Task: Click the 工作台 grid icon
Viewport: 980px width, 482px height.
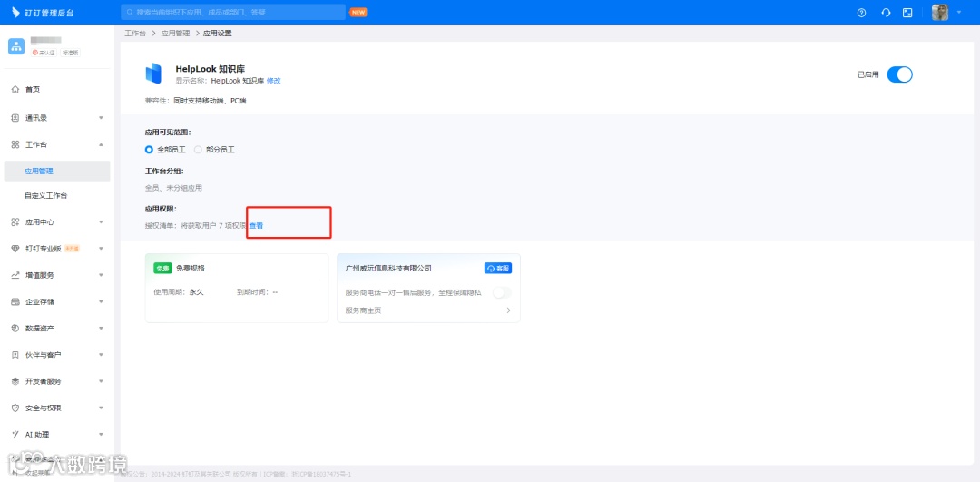Action: (15, 144)
